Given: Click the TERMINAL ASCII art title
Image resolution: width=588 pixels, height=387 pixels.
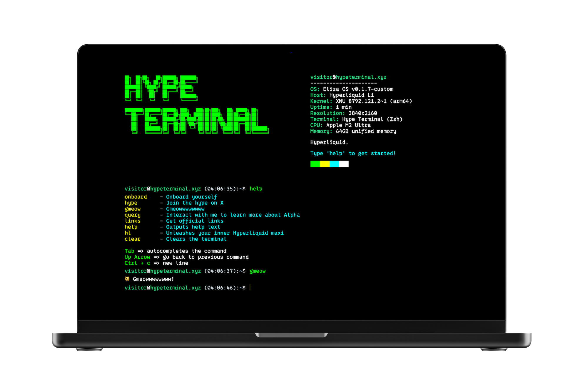Looking at the screenshot, I should click(196, 121).
